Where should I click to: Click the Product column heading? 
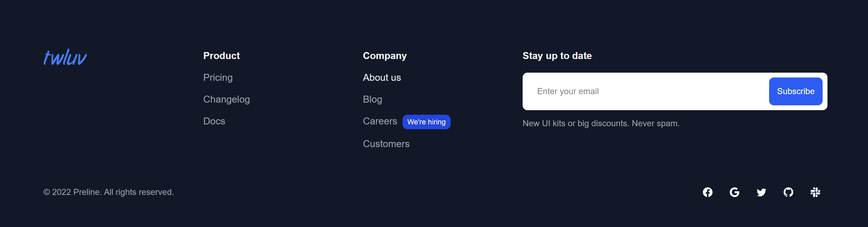[x=221, y=56]
